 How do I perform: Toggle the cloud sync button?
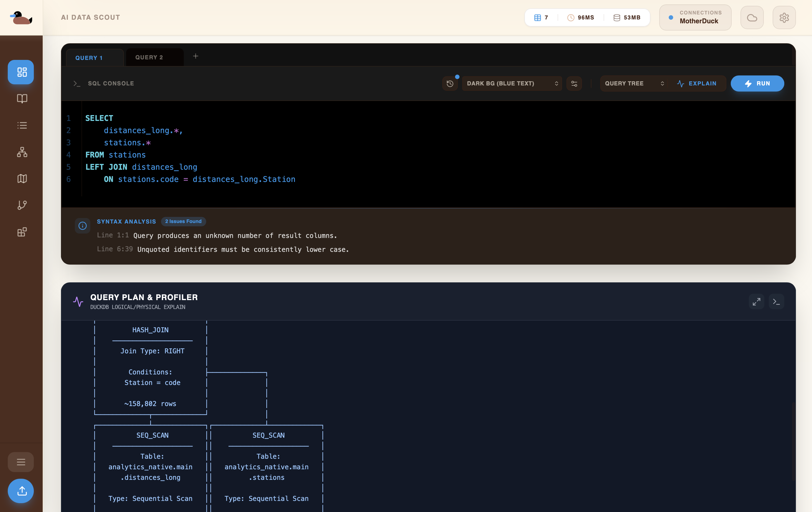[x=752, y=17]
